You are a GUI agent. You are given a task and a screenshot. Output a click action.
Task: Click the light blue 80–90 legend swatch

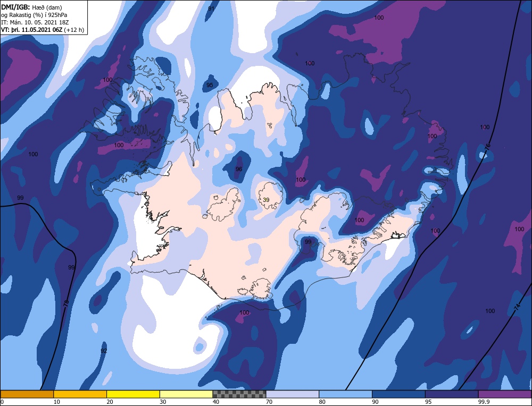345,394
